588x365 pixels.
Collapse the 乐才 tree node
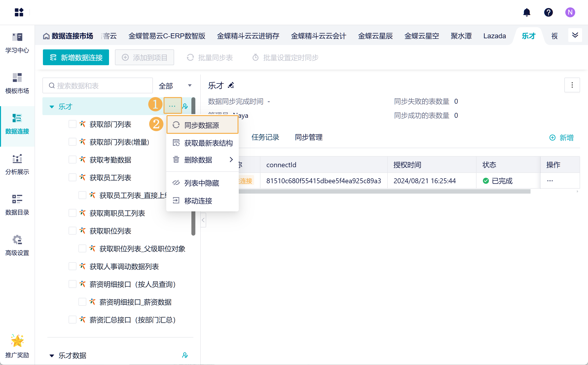[x=52, y=107]
